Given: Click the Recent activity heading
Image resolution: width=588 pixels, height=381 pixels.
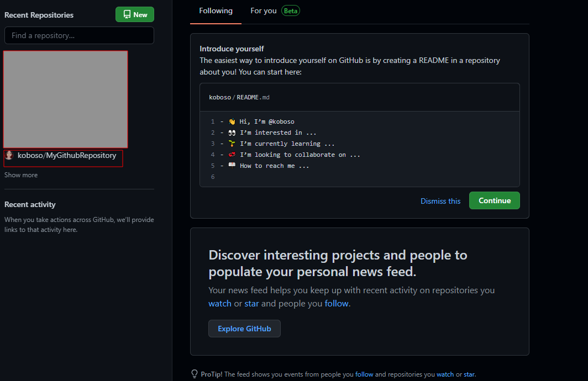Looking at the screenshot, I should click(x=30, y=204).
